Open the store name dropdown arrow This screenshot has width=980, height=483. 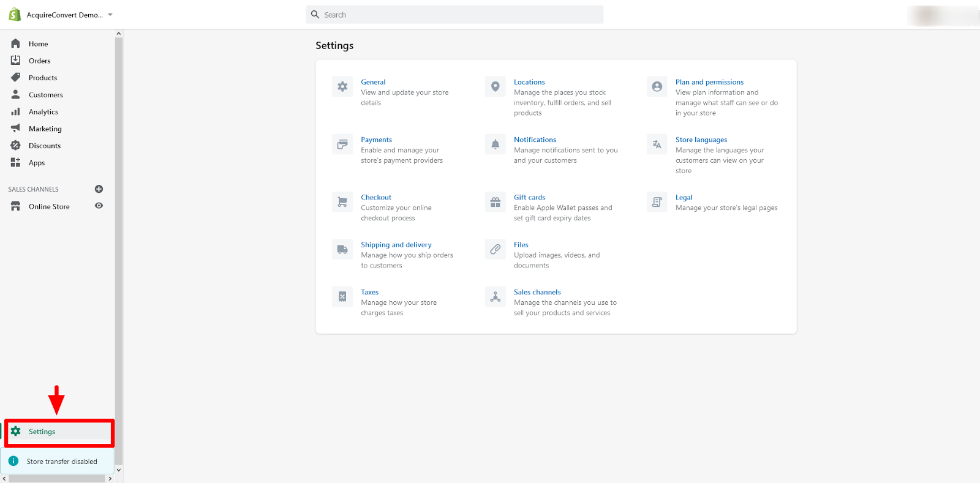coord(110,15)
